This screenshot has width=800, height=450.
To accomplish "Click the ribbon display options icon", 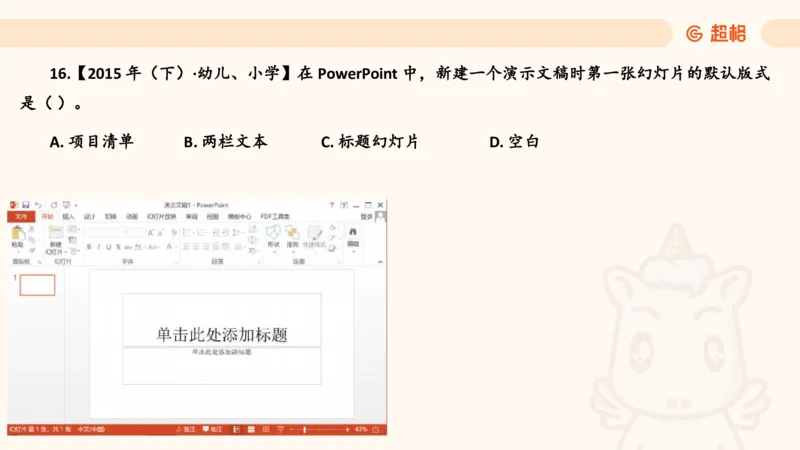I will tap(344, 205).
